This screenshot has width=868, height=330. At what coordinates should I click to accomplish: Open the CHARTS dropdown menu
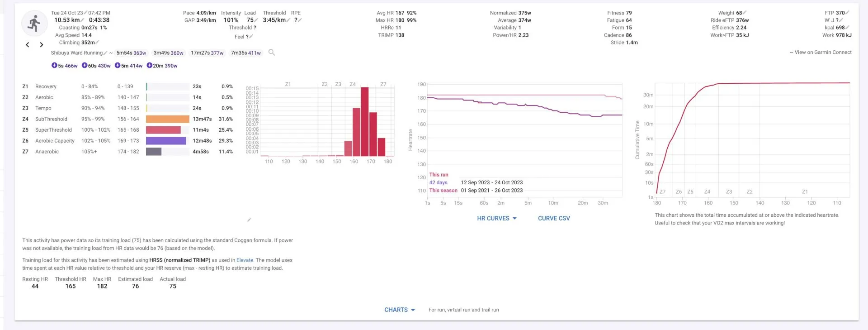click(x=399, y=310)
